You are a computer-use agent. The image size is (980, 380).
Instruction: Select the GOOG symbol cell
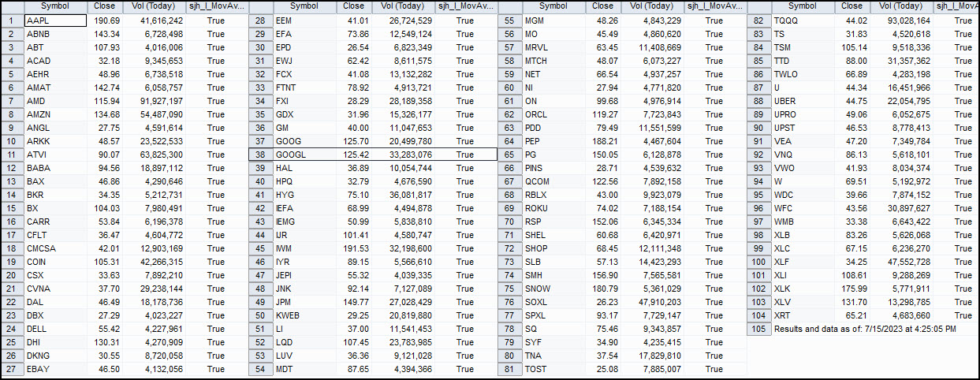[304, 141]
